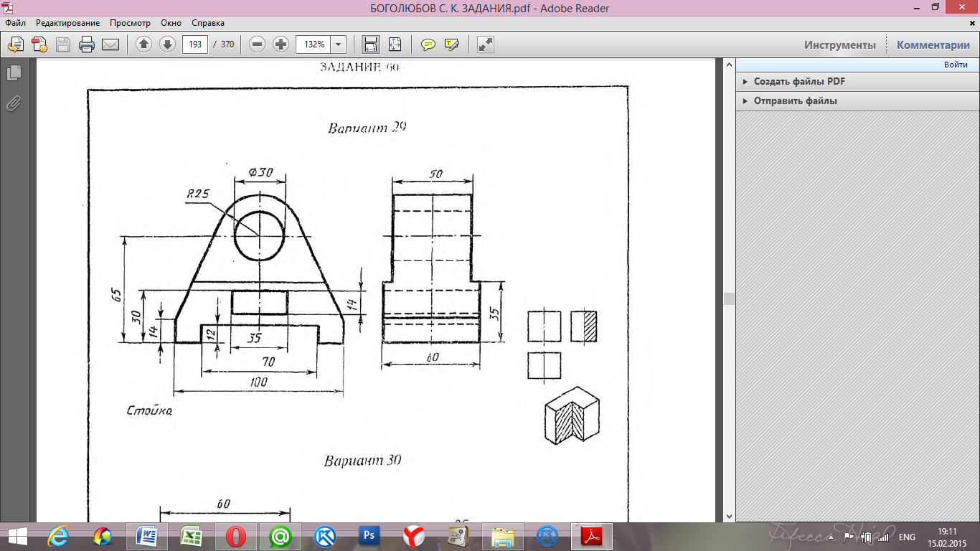Click the Save file floppy icon

[x=63, y=44]
